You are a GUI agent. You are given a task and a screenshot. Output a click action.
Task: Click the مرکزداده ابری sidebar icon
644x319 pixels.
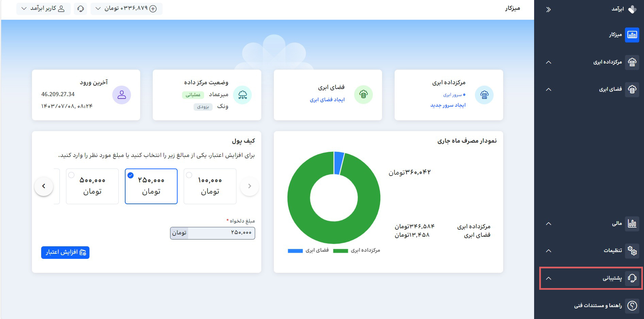tap(632, 62)
